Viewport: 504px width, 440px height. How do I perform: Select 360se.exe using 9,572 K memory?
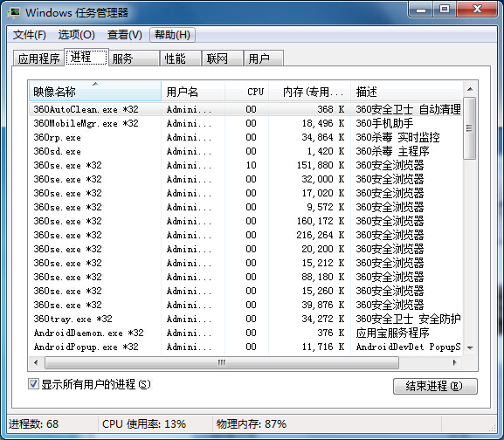[x=245, y=207]
